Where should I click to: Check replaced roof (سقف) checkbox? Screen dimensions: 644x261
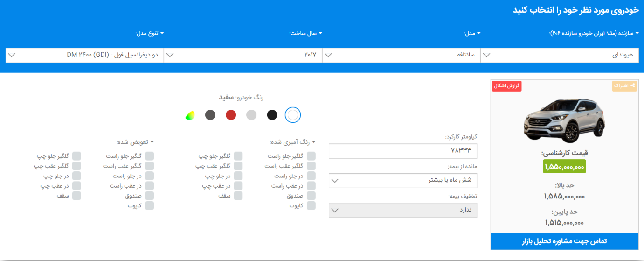[76, 196]
